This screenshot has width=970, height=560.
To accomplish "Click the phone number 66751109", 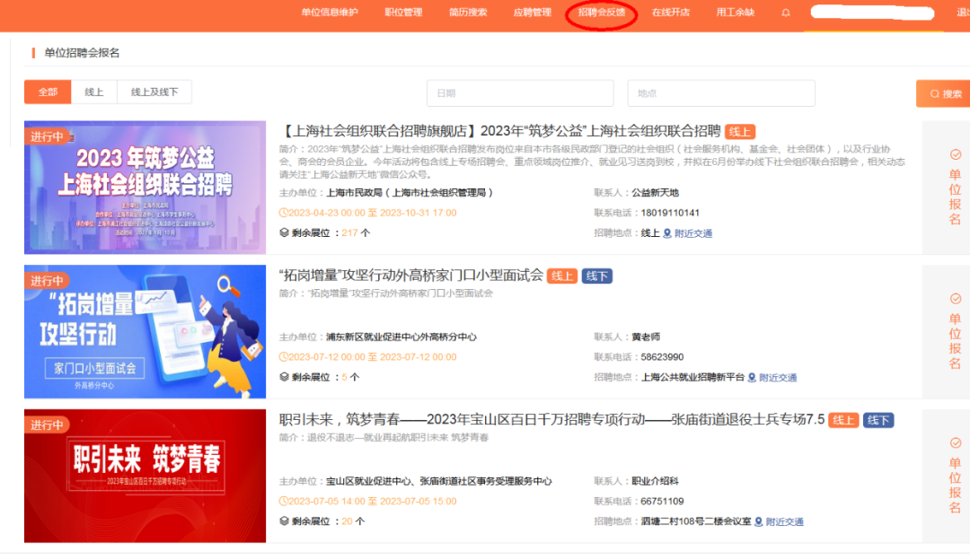I will click(662, 502).
